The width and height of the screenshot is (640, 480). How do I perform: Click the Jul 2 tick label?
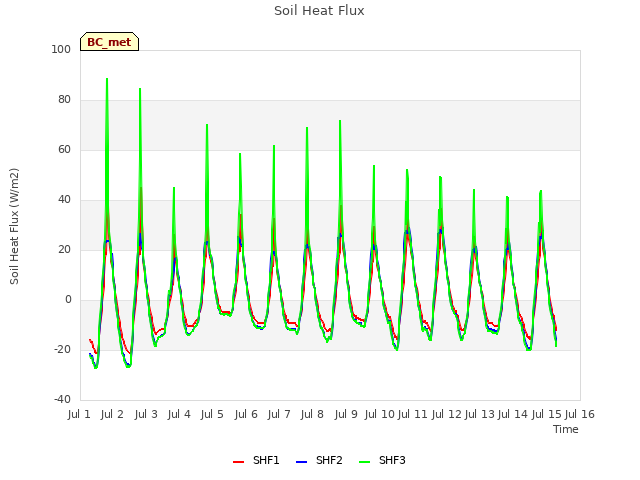tap(112, 414)
